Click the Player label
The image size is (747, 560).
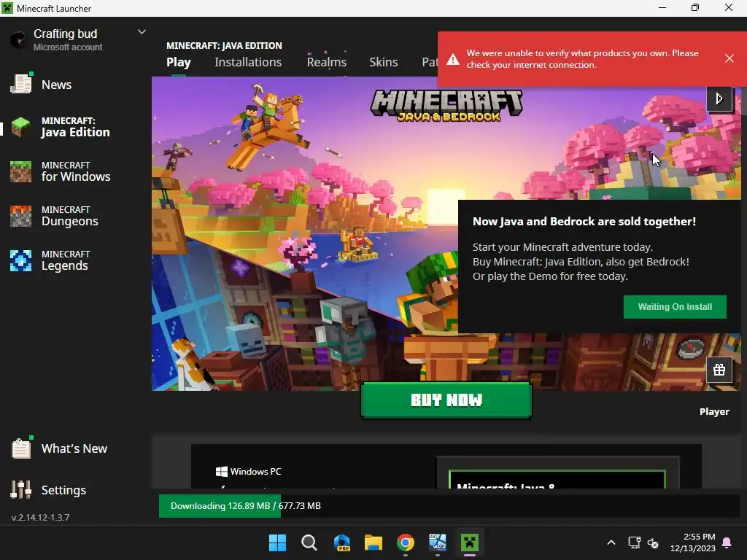coord(714,411)
